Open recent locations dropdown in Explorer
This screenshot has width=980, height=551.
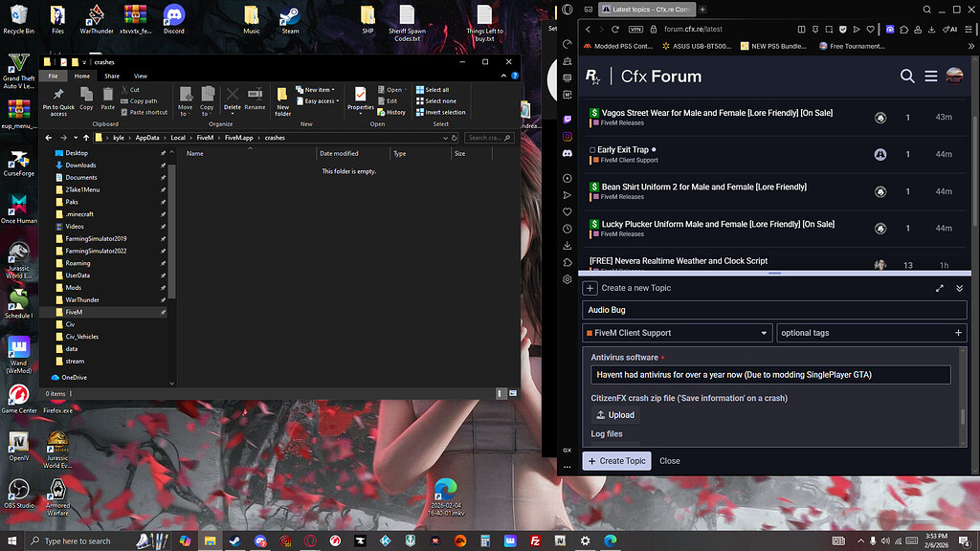coord(75,138)
